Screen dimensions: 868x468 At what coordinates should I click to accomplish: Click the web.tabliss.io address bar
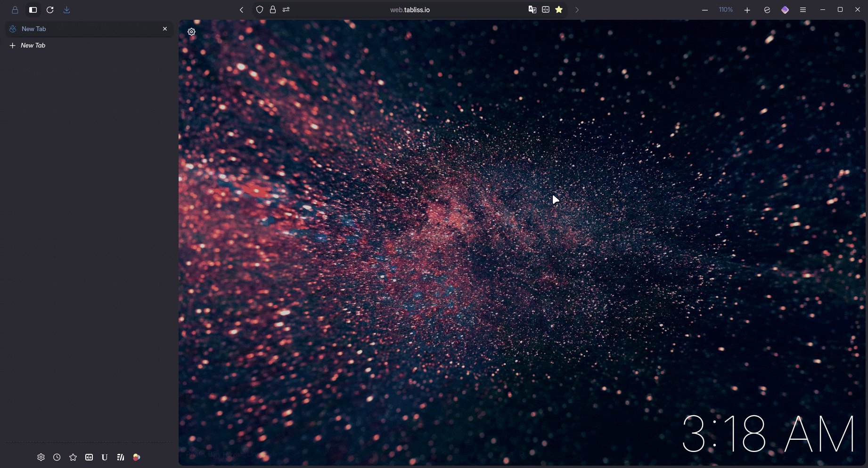pos(409,10)
